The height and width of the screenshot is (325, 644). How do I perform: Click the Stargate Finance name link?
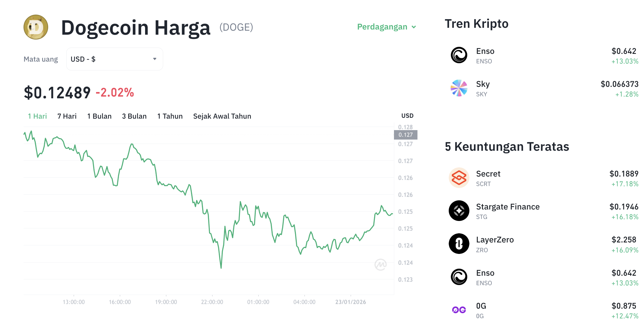pyautogui.click(x=508, y=207)
